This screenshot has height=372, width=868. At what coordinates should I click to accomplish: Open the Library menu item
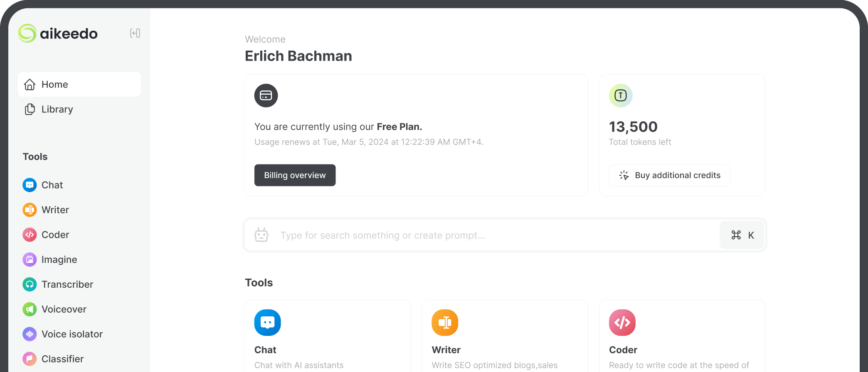[79, 110]
